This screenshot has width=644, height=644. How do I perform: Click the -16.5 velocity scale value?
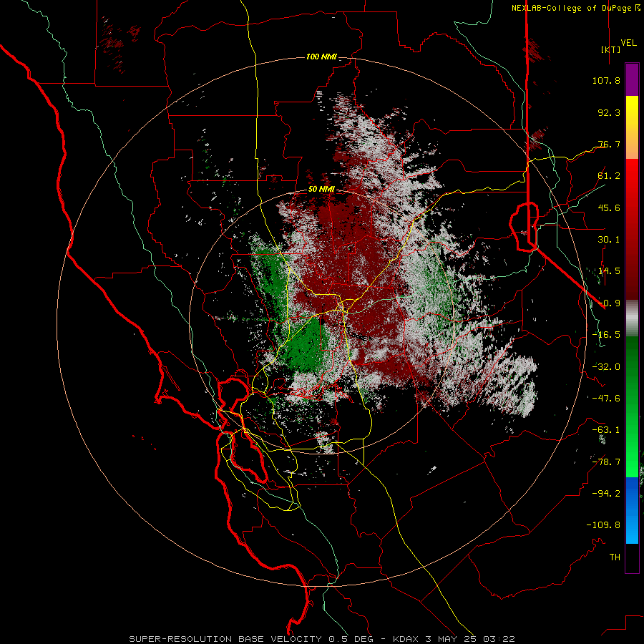[606, 335]
